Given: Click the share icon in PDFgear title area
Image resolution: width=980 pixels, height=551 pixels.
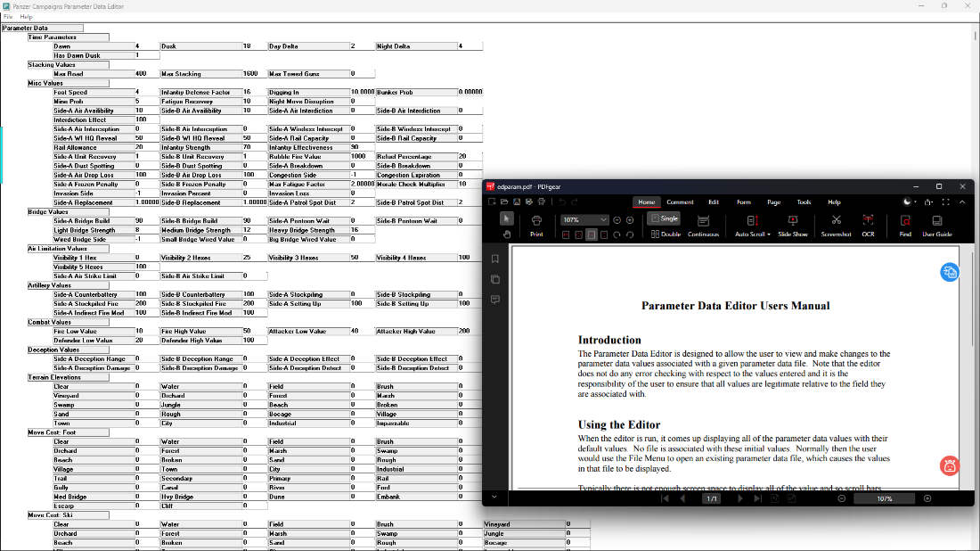Looking at the screenshot, I should [928, 202].
